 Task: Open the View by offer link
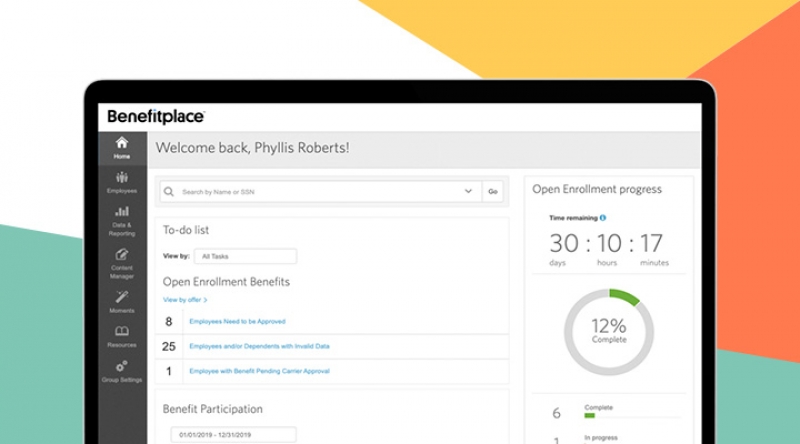[185, 300]
